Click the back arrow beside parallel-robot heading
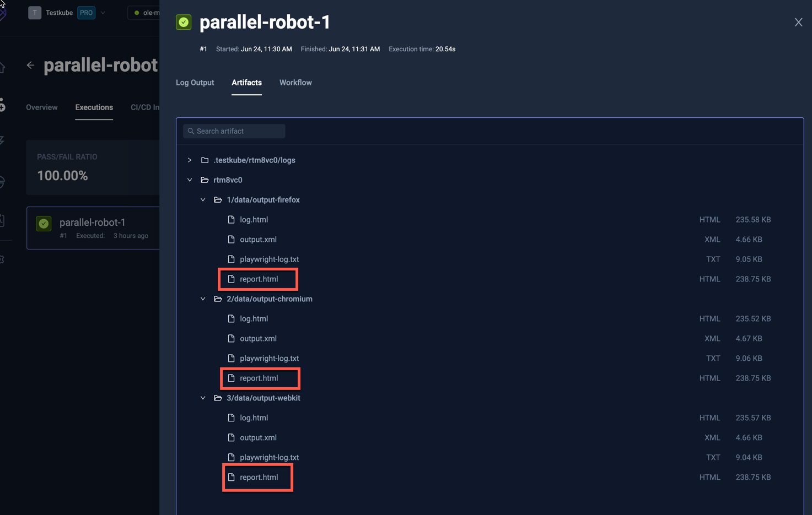 30,65
